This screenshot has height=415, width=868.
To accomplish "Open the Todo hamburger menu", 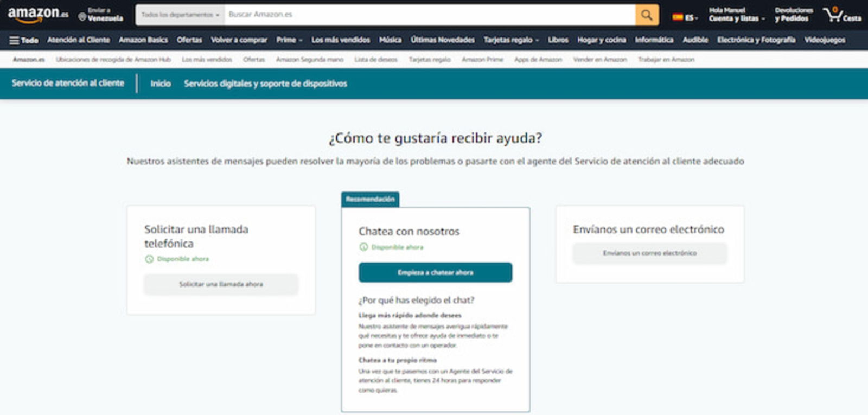I will 24,40.
